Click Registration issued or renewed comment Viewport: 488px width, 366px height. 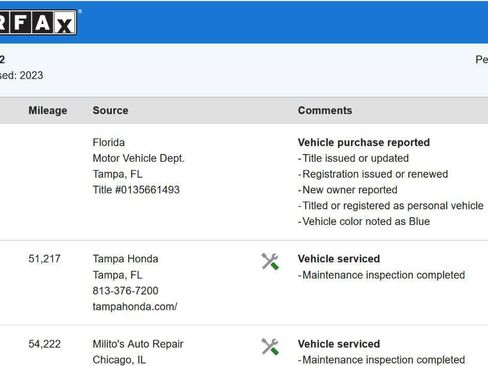373,174
